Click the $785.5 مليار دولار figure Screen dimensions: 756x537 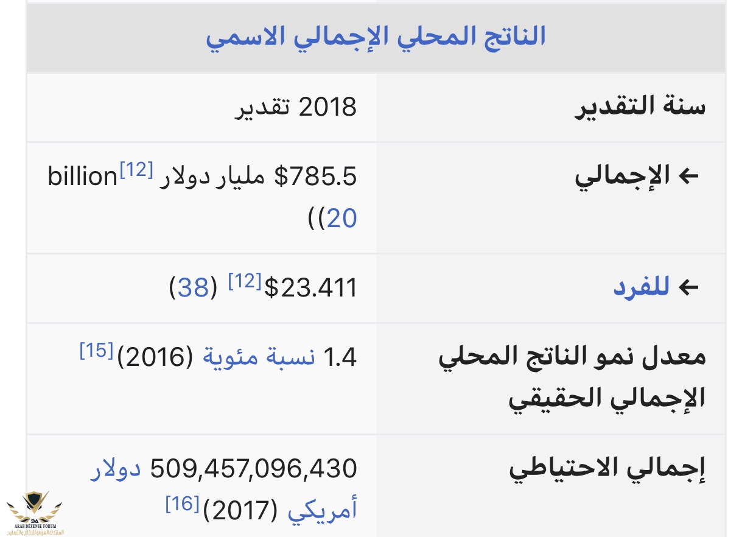(x=255, y=177)
